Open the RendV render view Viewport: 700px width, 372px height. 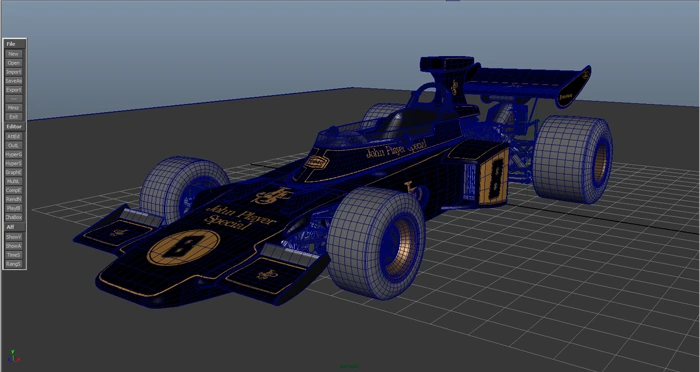(x=13, y=199)
